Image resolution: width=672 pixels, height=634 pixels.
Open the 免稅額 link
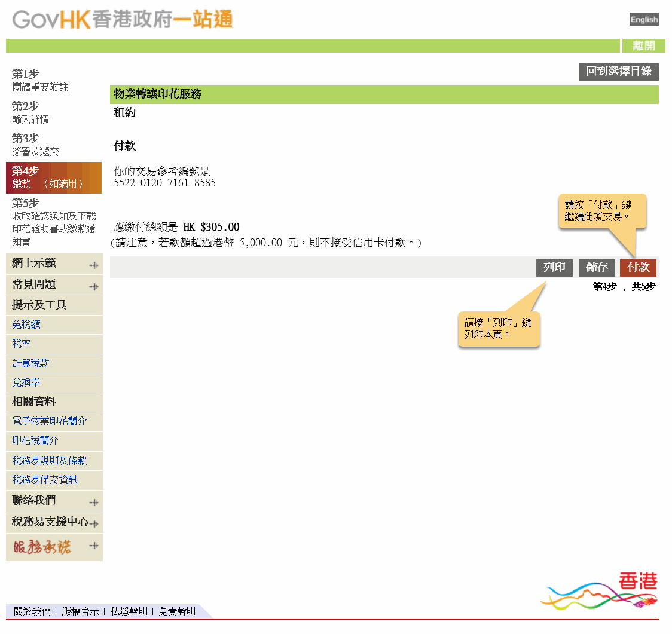(x=26, y=324)
